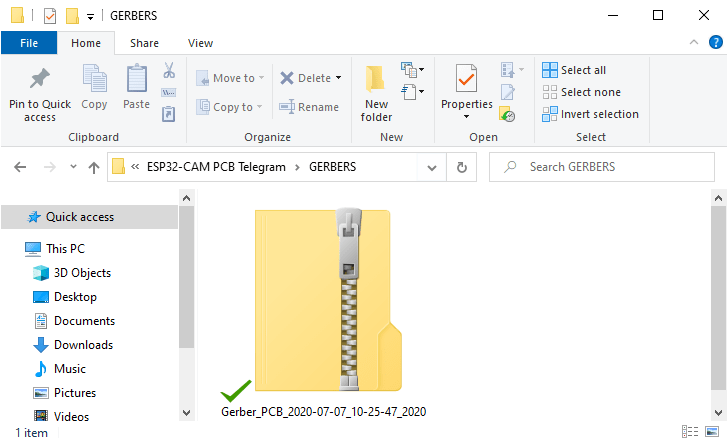
Task: Click the title bar New folder quick icon
Action: (x=72, y=16)
